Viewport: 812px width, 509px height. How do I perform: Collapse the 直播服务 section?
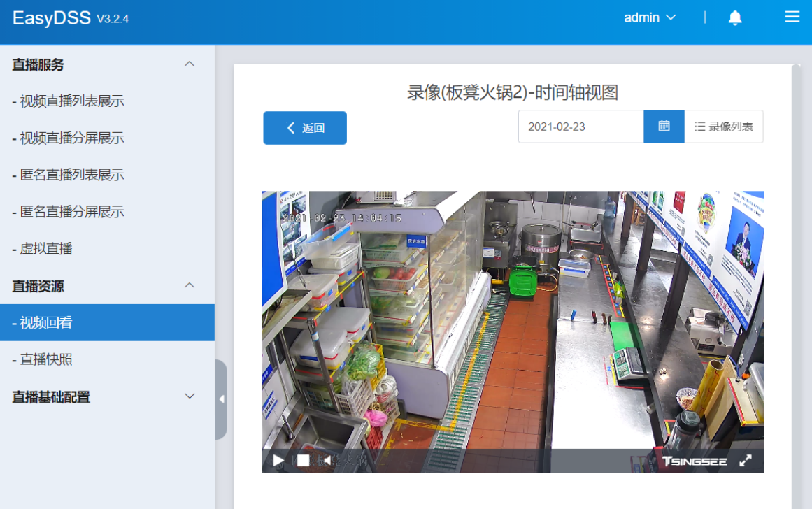(189, 63)
